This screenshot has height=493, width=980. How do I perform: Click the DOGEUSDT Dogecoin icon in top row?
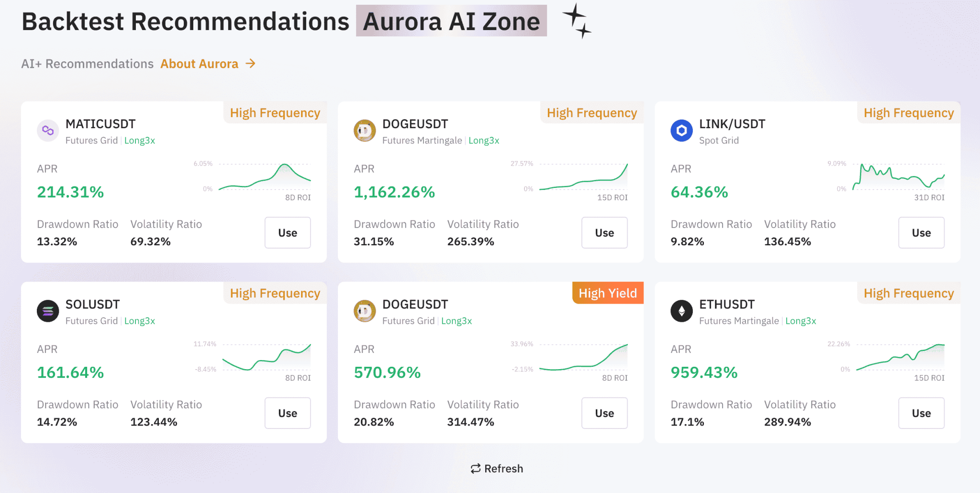(365, 130)
